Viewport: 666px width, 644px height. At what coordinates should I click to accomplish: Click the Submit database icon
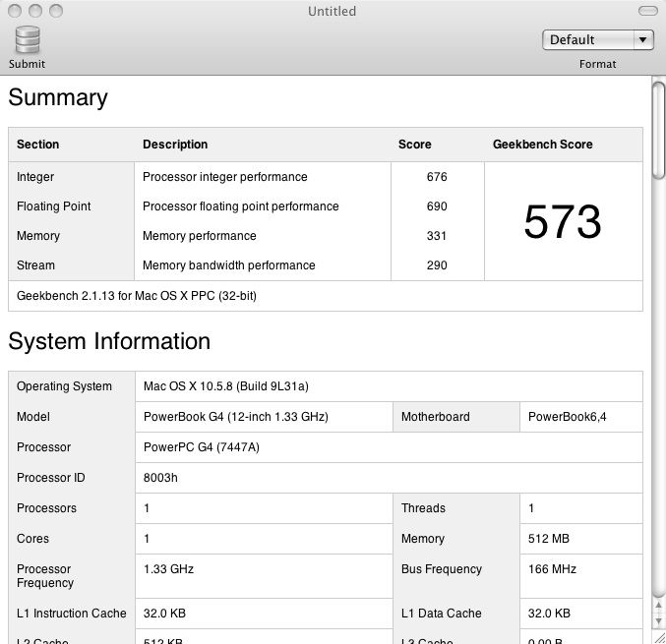(x=28, y=40)
